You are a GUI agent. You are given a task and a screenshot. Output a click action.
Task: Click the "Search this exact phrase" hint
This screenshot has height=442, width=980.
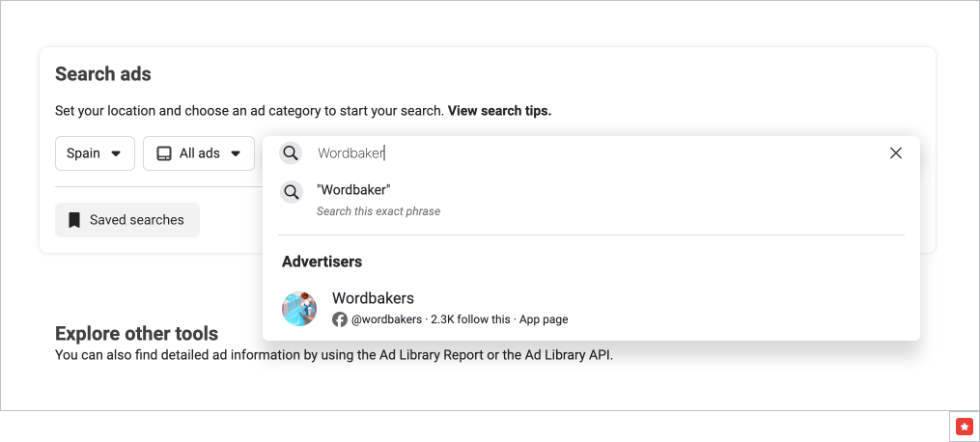click(378, 211)
